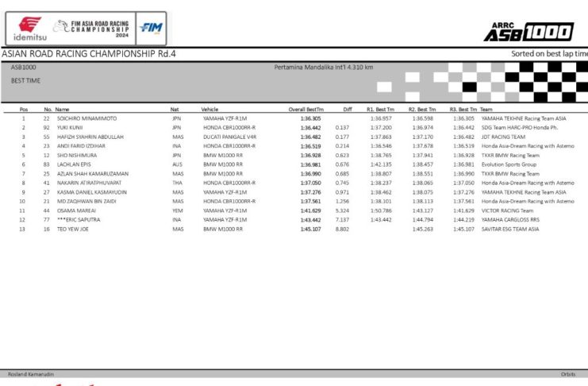Viewport: 588px width, 386px height.
Task: Select the Ducati Panigale V4R vehicle entry
Action: (229, 136)
